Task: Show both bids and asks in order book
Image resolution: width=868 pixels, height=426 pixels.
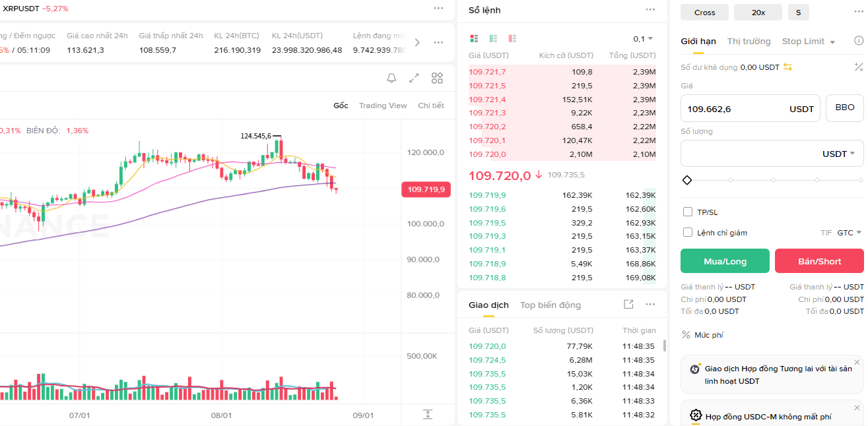Action: pos(474,39)
